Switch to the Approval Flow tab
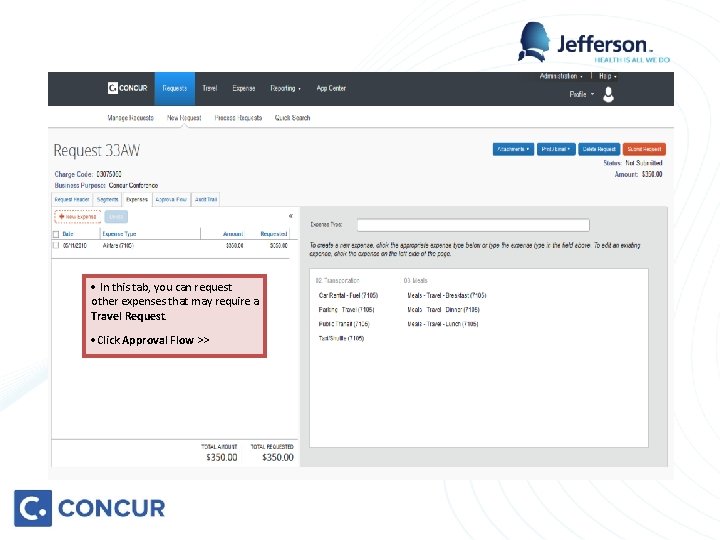The image size is (720, 540). click(x=171, y=199)
